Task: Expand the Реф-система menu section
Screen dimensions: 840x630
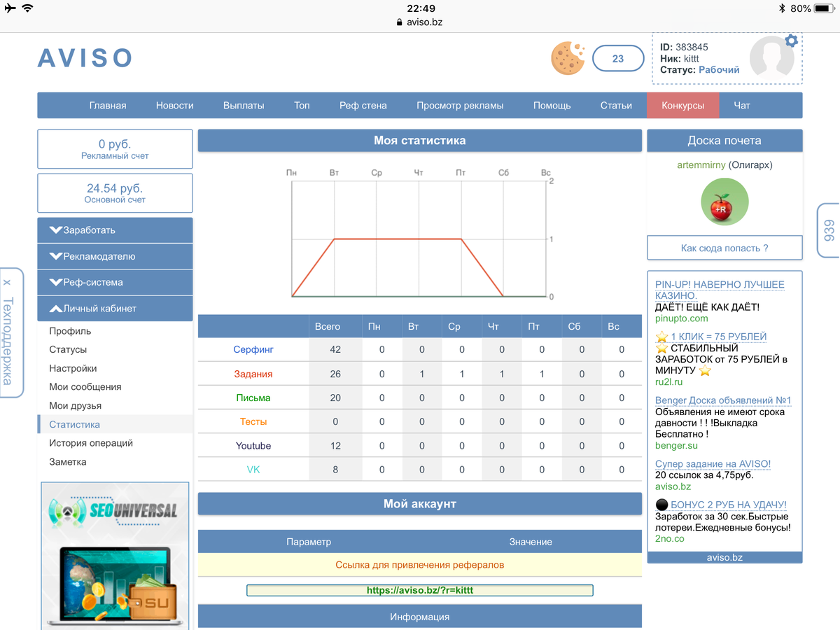Action: pos(115,282)
